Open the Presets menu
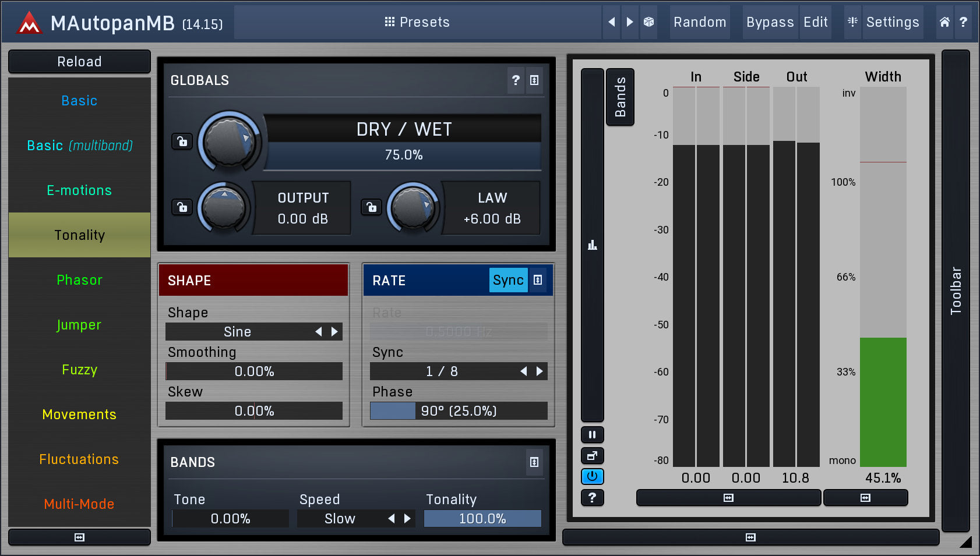This screenshot has height=556, width=980. (417, 22)
